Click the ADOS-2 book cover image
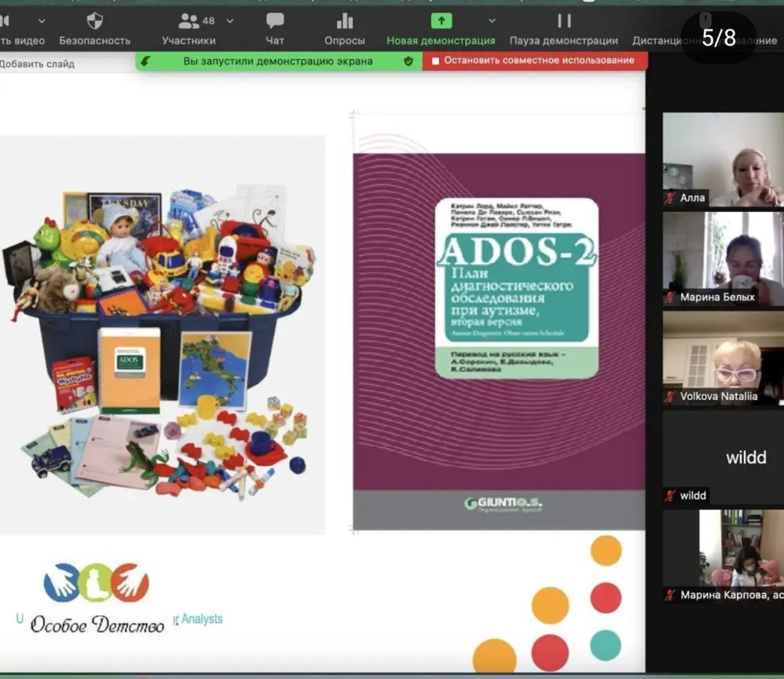Image resolution: width=784 pixels, height=679 pixels. 499,341
